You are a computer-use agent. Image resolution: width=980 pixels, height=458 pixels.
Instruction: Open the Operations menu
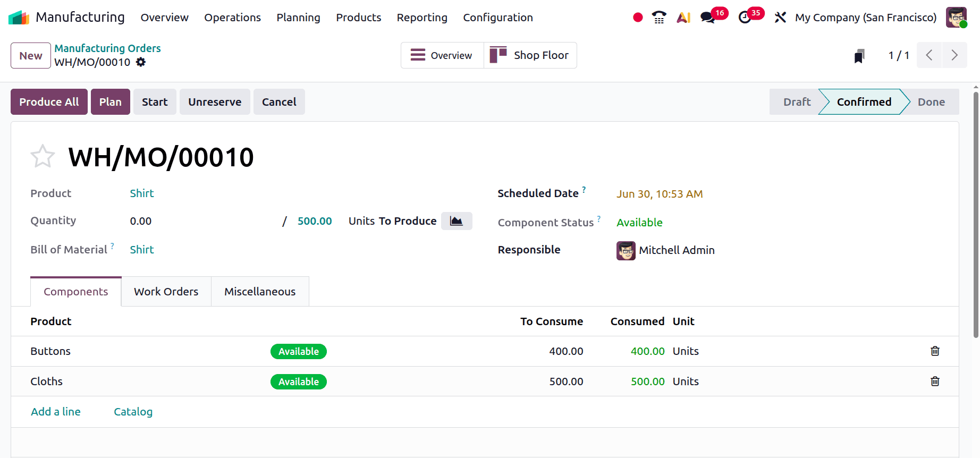tap(233, 18)
